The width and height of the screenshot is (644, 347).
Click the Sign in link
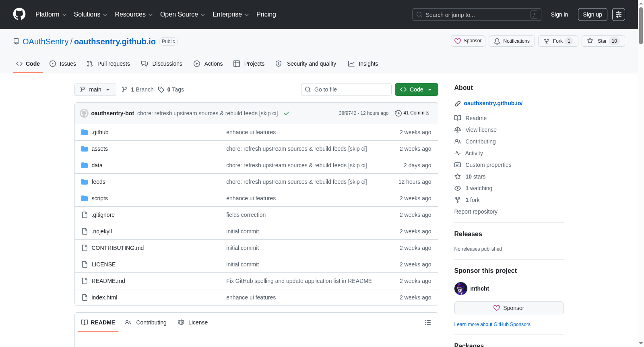pos(559,15)
